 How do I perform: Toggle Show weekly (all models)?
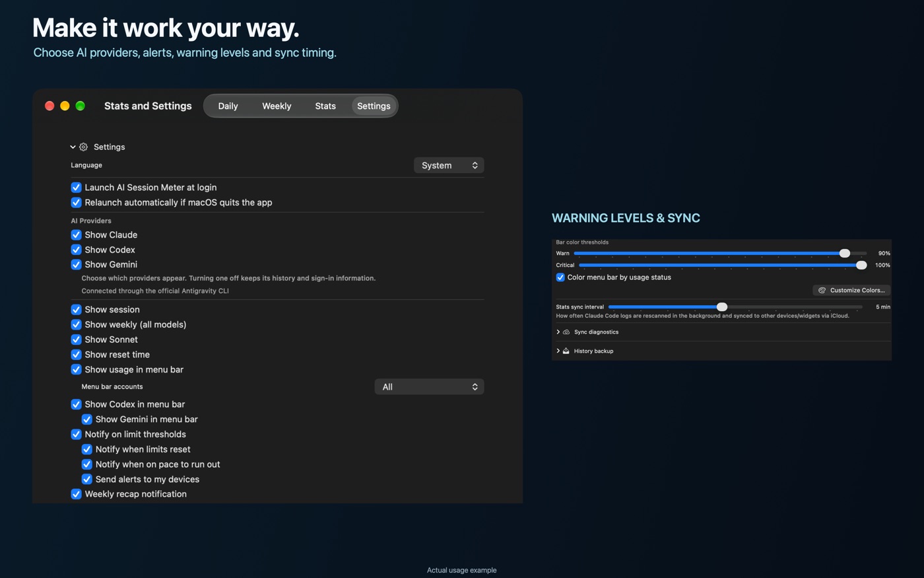coord(76,324)
